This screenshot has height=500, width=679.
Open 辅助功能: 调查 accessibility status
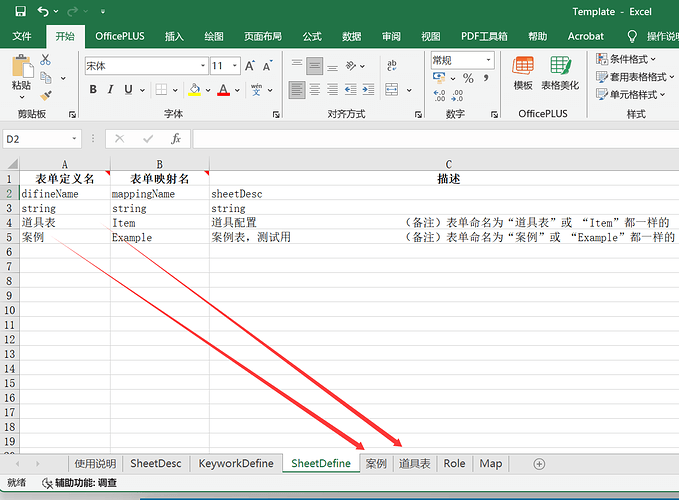pyautogui.click(x=79, y=483)
